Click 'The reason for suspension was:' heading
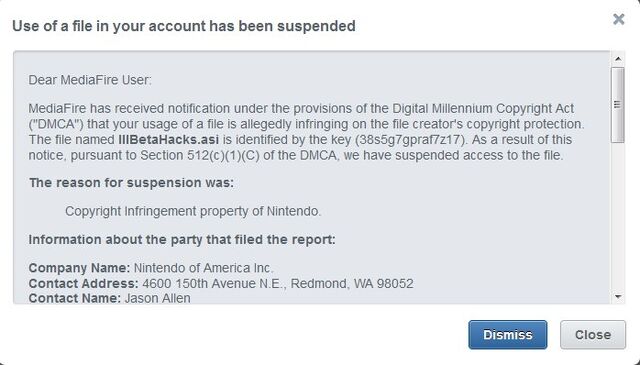Viewport: 640px width, 365px height. pyautogui.click(x=131, y=183)
